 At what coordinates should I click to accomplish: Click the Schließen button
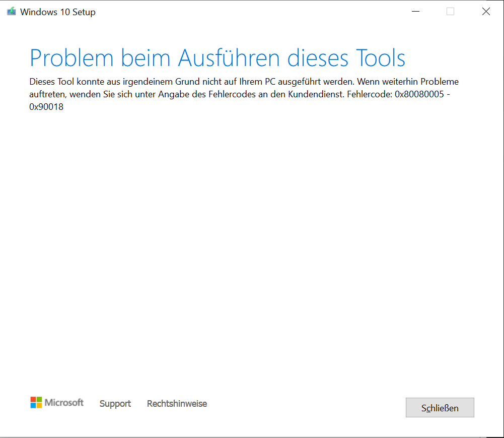[440, 407]
